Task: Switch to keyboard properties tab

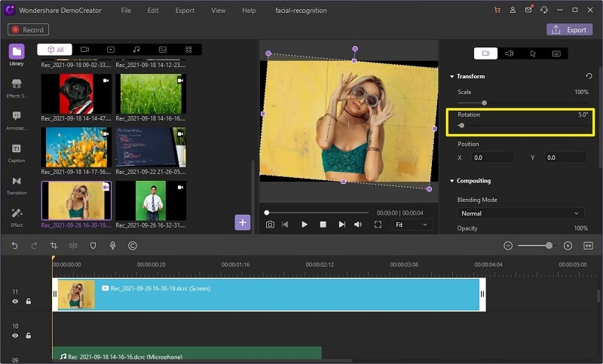Action: (x=556, y=54)
